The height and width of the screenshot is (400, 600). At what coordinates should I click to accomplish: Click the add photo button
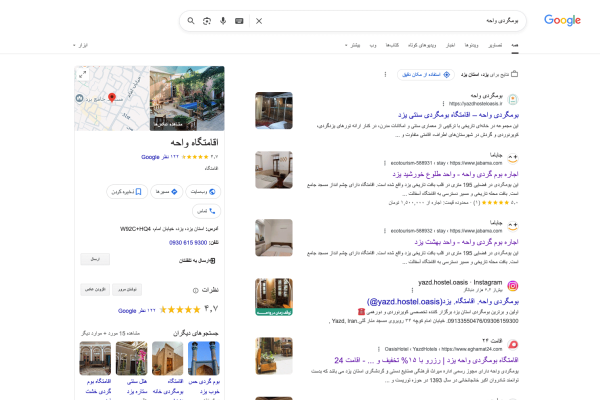[x=95, y=289]
